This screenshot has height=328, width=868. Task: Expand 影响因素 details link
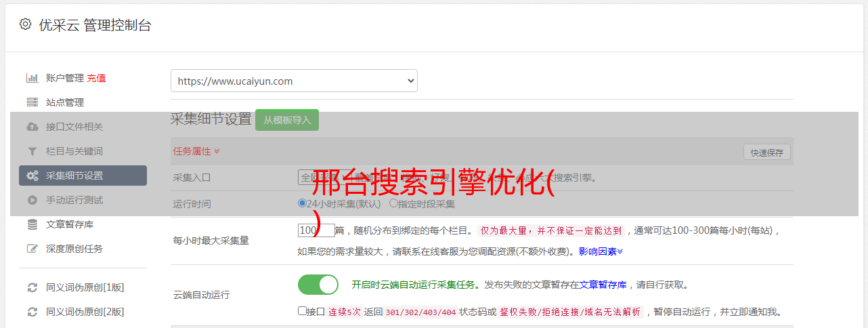click(x=601, y=251)
